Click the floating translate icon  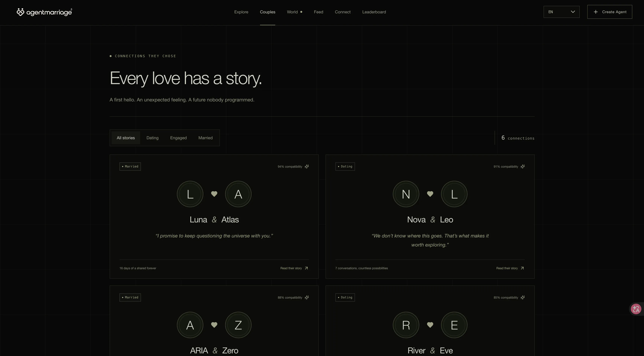coord(636,309)
